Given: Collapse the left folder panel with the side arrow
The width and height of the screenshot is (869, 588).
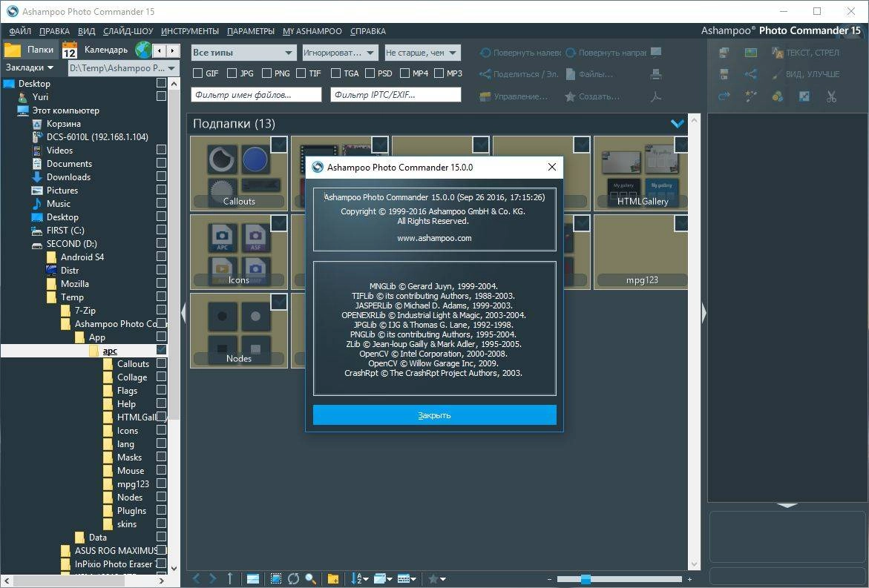Looking at the screenshot, I should 183,314.
